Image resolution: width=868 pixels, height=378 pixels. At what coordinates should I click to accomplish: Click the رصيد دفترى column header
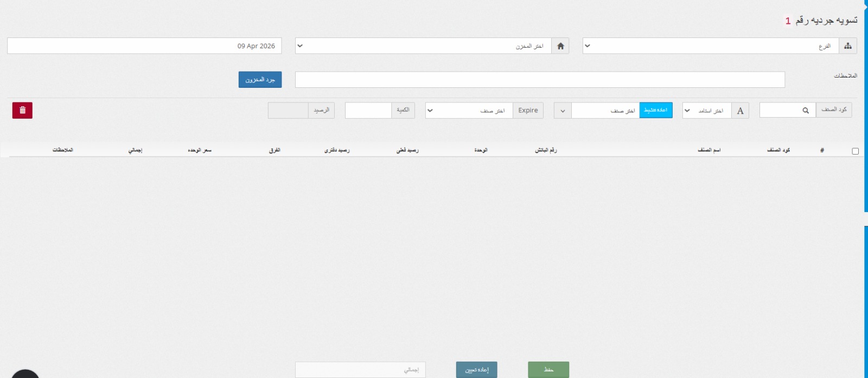337,150
